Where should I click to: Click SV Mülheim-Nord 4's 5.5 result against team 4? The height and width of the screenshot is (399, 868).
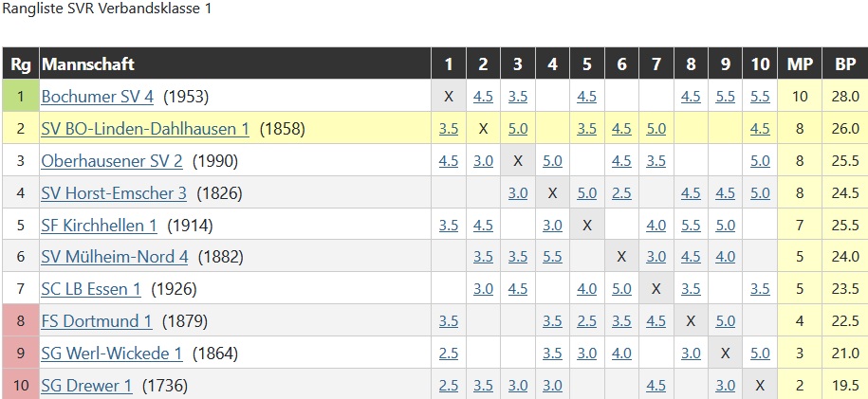(x=553, y=257)
